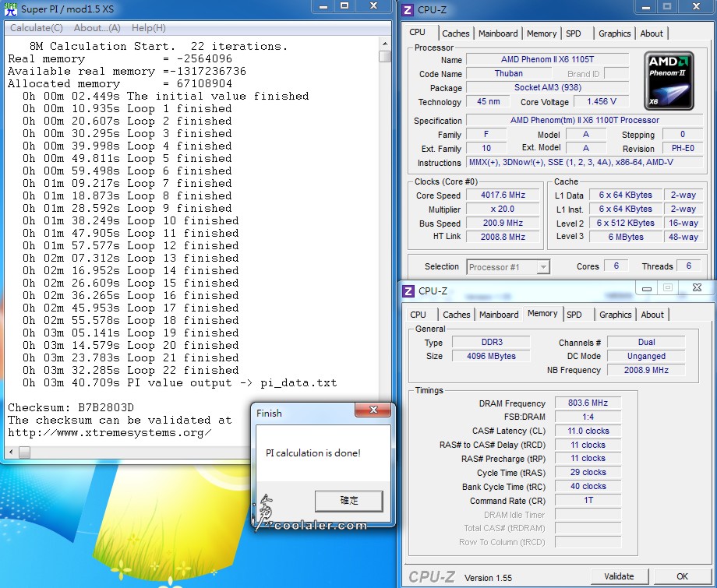This screenshot has height=588, width=717.
Task: Select the CPU tab in the lower CPU-Z window
Action: 418,315
